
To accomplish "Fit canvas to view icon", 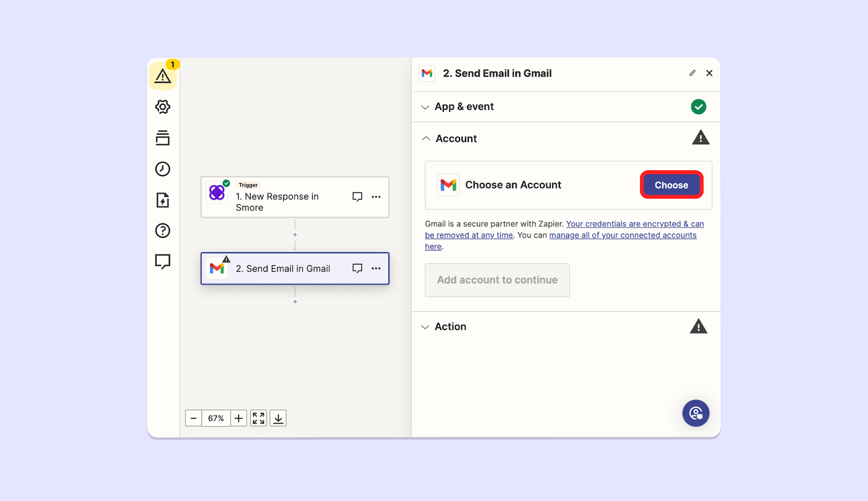I will click(259, 418).
